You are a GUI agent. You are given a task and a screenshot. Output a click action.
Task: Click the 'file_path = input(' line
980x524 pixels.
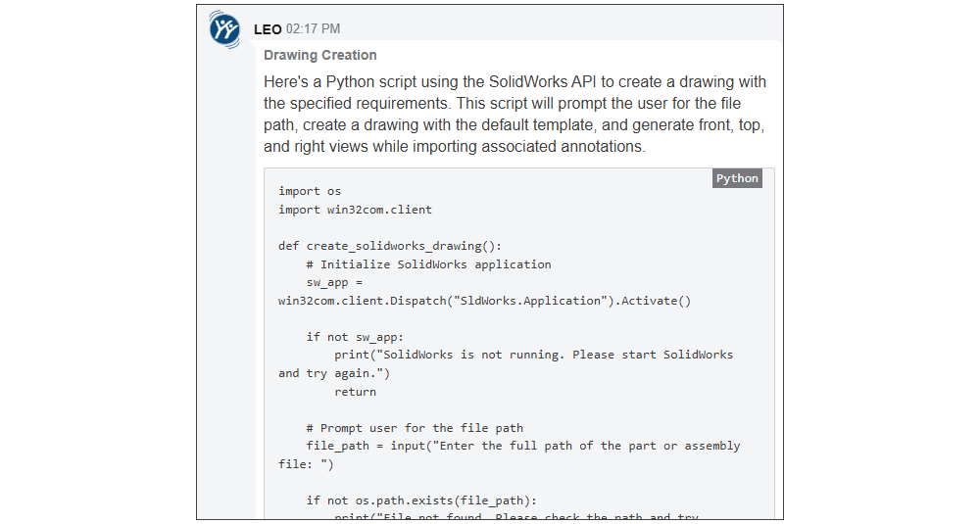point(523,446)
